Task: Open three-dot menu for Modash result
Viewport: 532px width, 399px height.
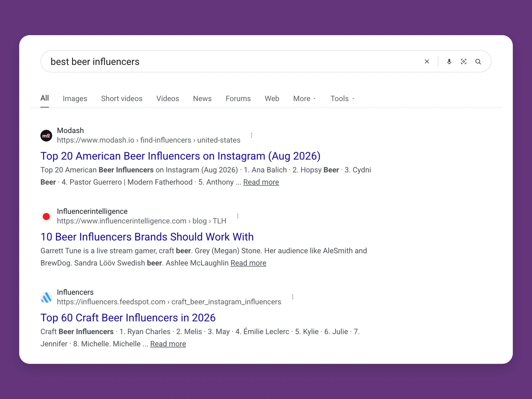Action: coord(252,135)
